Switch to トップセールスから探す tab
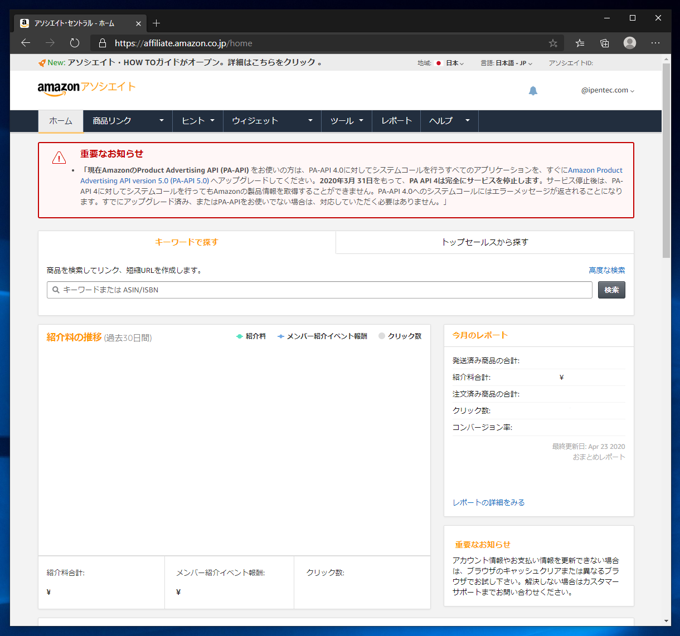Image resolution: width=680 pixels, height=636 pixels. (x=485, y=242)
